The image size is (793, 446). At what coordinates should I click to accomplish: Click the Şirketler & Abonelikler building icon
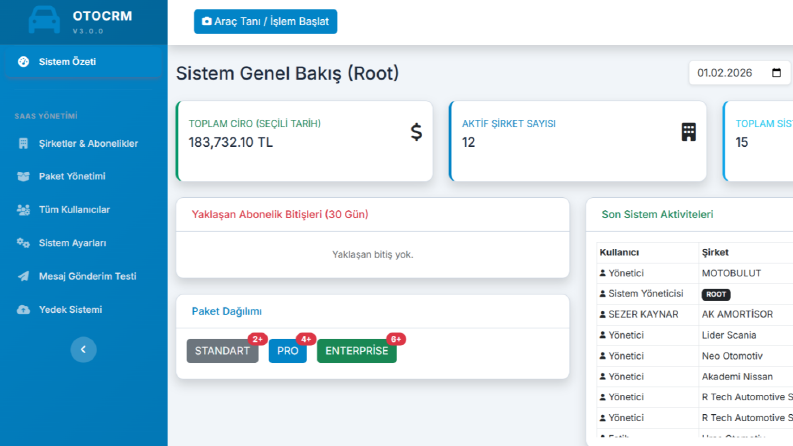tap(23, 144)
